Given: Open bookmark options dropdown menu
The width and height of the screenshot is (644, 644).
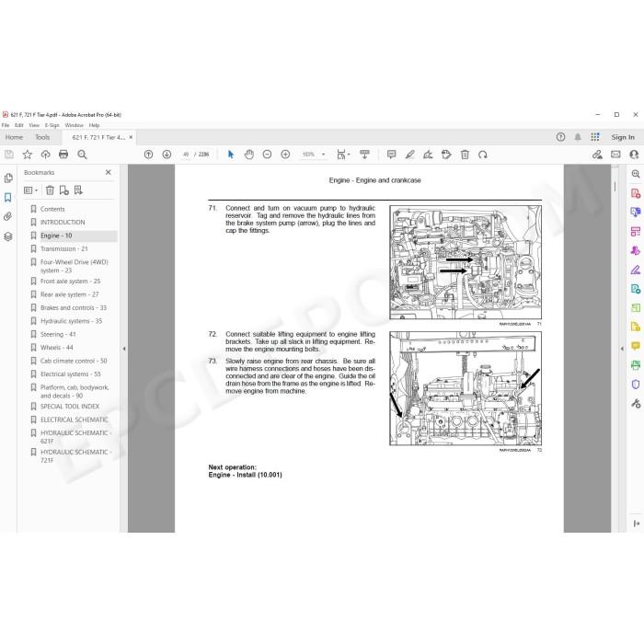Looking at the screenshot, I should (x=30, y=190).
